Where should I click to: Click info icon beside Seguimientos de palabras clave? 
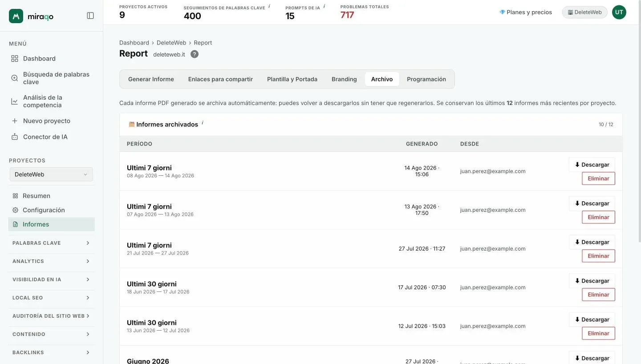[x=269, y=6]
